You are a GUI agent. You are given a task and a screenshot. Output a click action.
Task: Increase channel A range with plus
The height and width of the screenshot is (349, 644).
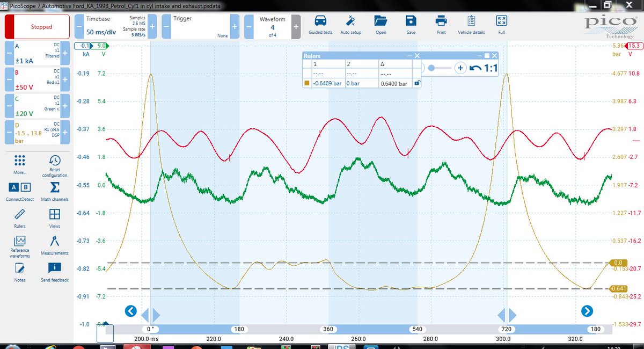click(x=65, y=54)
